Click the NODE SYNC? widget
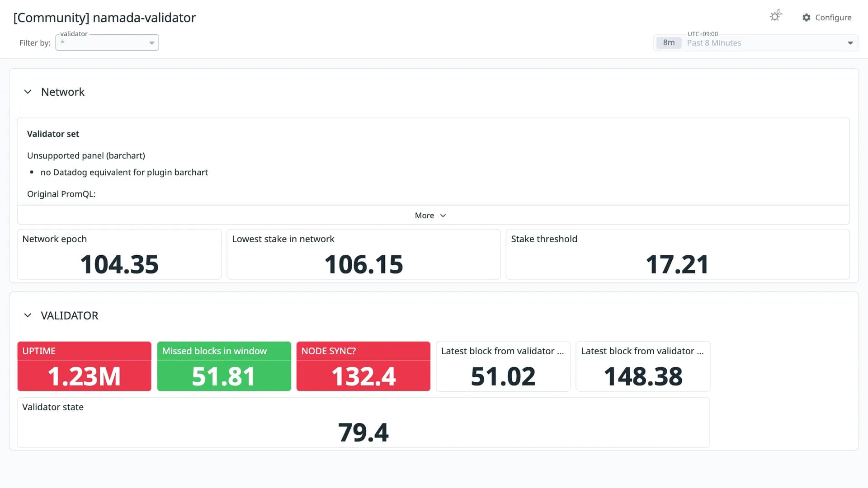 coord(363,366)
